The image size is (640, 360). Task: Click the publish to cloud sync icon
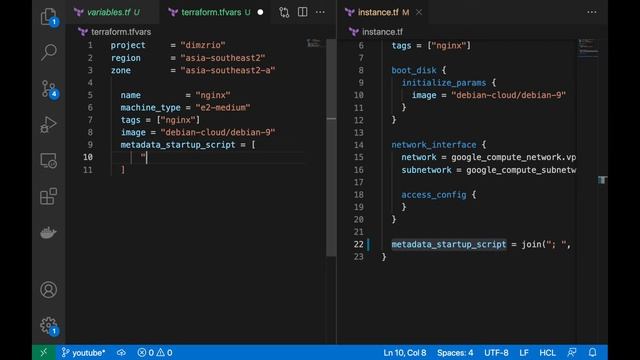121,352
